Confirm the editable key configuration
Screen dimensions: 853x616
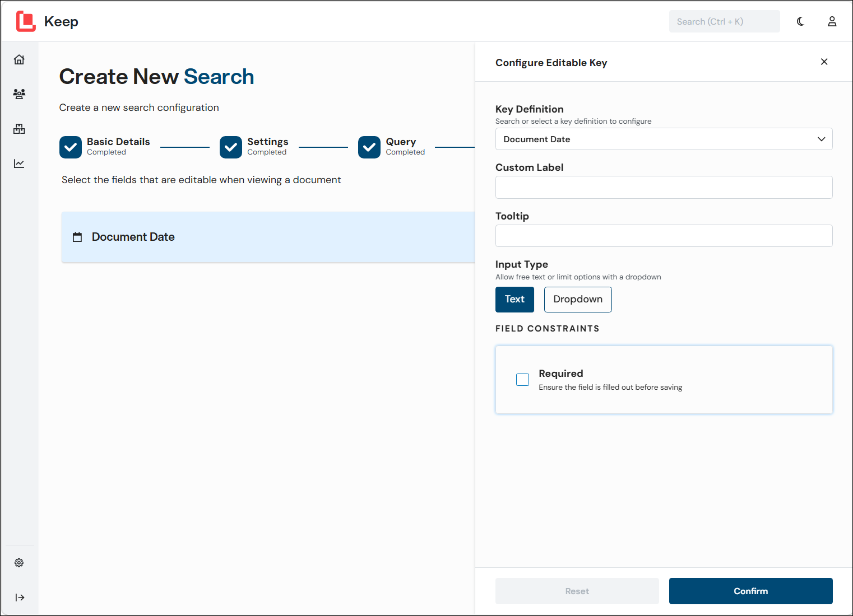point(750,591)
